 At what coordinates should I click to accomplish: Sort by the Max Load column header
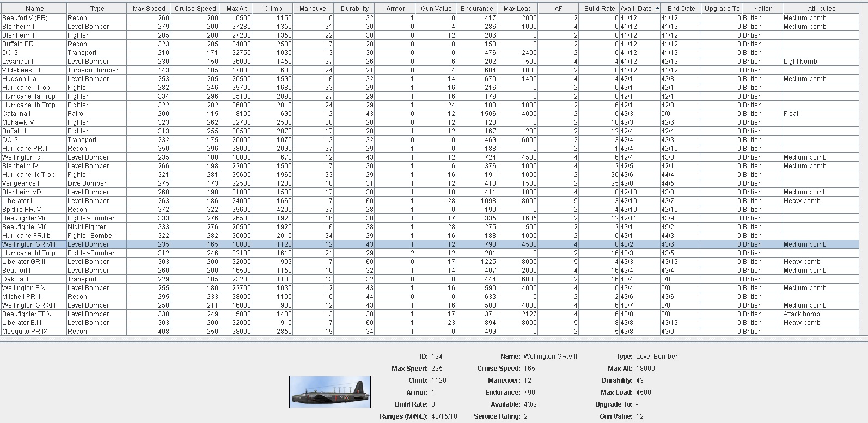(518, 8)
